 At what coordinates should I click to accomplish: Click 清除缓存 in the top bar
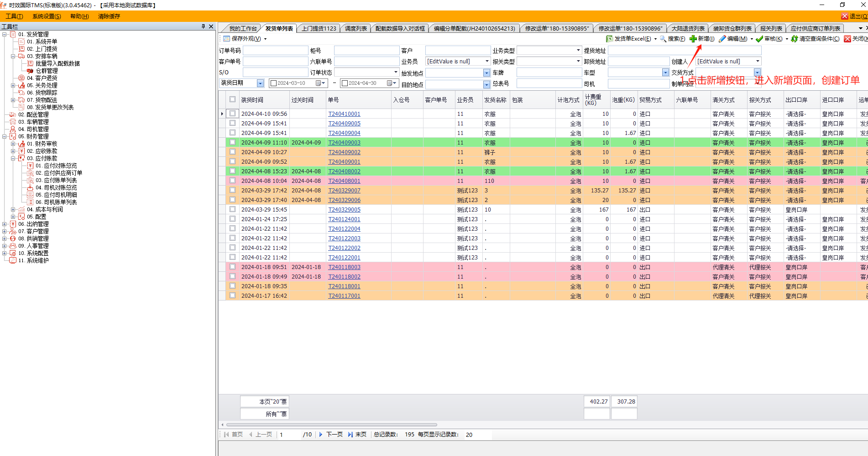point(109,16)
